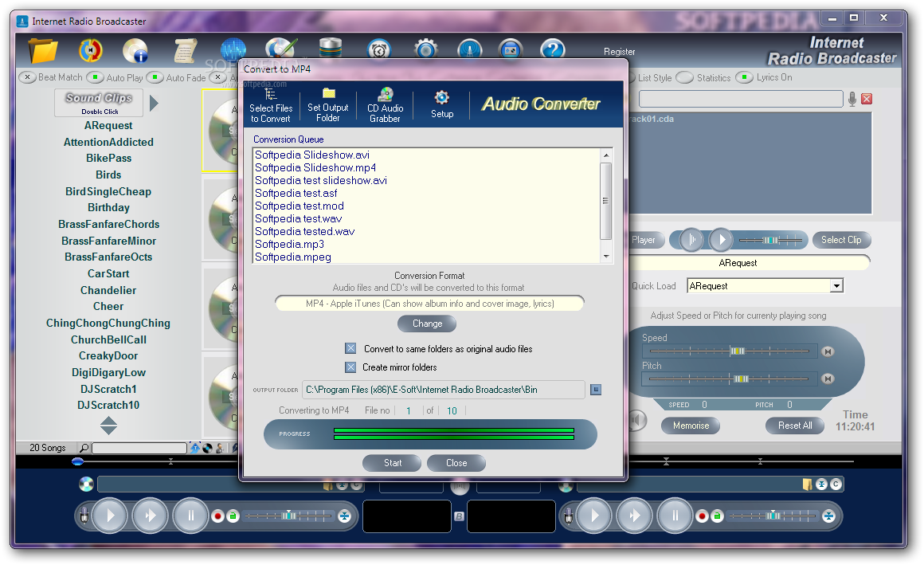This screenshot has width=924, height=565.
Task: Click the microphone icon beside top input
Action: point(852,99)
